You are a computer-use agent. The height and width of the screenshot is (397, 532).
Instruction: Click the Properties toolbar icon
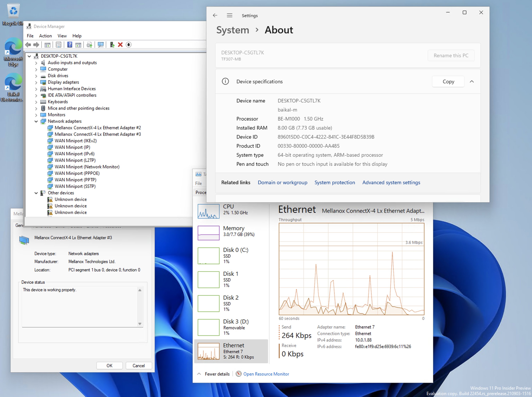[x=58, y=45]
